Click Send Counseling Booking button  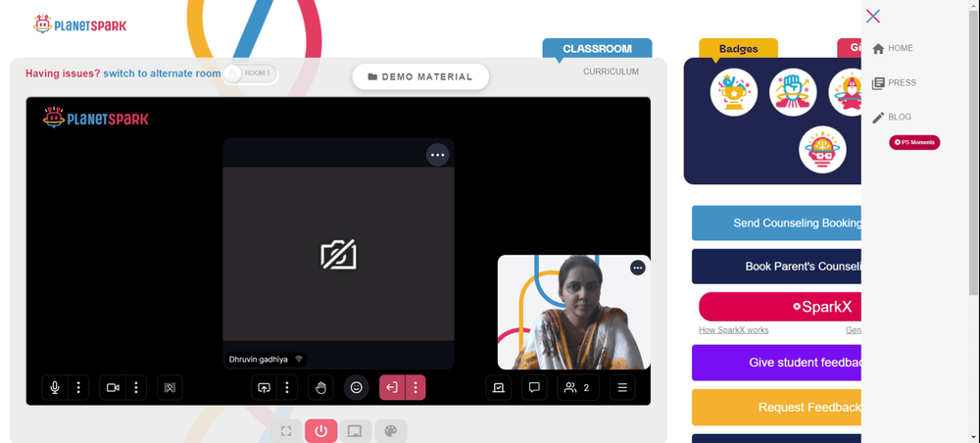[776, 223]
